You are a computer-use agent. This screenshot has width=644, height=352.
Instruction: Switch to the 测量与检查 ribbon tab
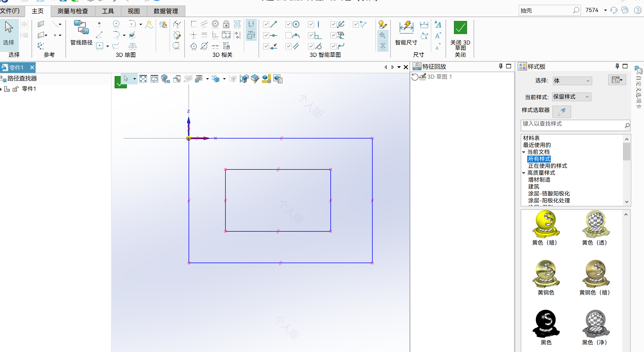click(x=73, y=11)
